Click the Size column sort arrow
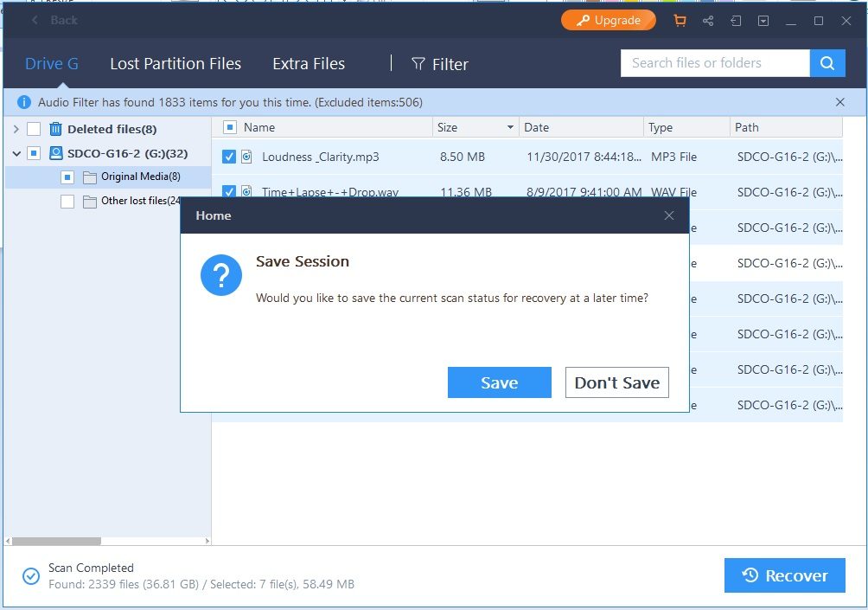Viewport: 868px width, 610px height. point(510,127)
